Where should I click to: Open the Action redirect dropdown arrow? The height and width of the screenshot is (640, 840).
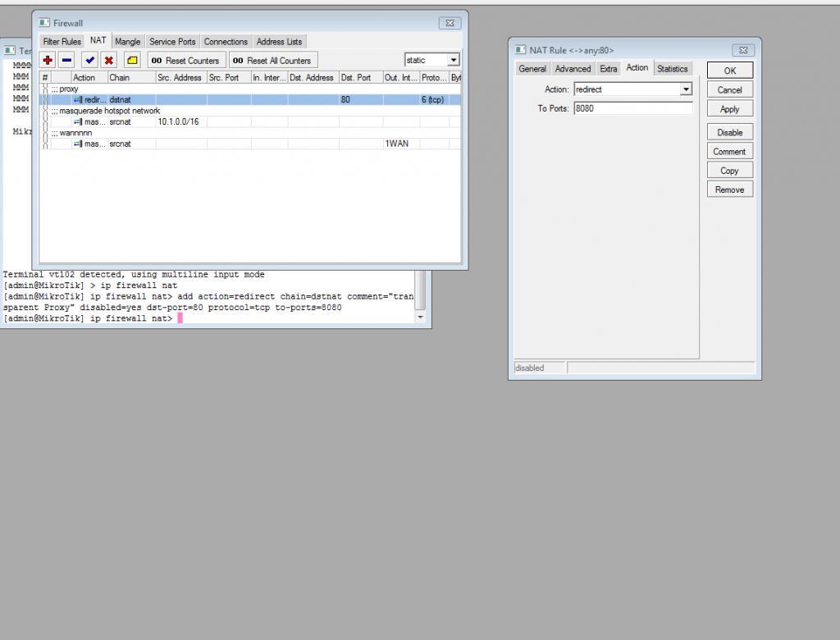click(686, 89)
